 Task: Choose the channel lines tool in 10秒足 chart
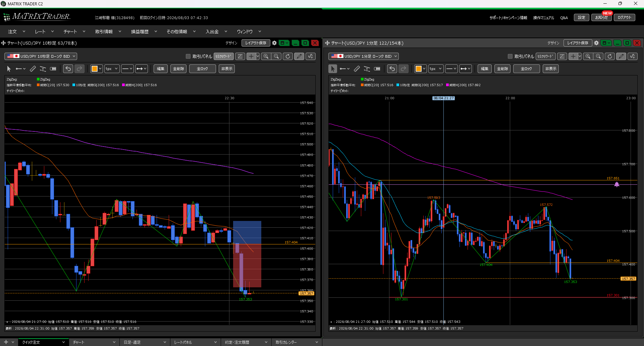tap(43, 69)
